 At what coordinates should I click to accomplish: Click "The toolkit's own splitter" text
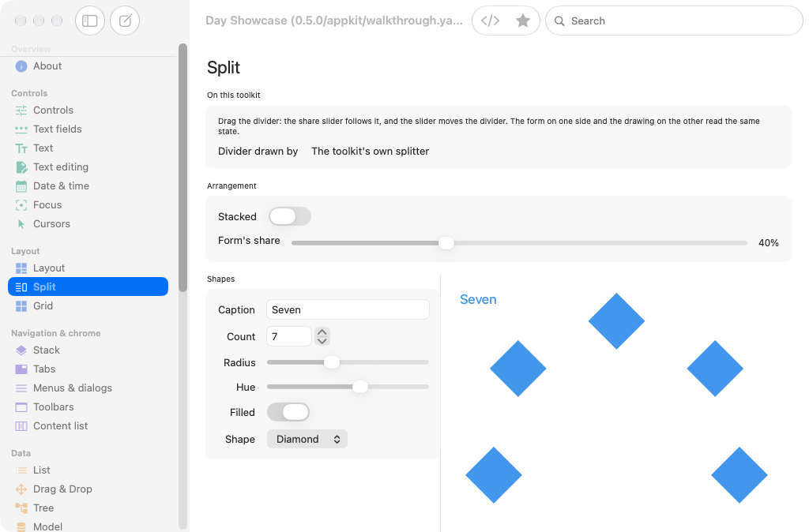(x=370, y=151)
